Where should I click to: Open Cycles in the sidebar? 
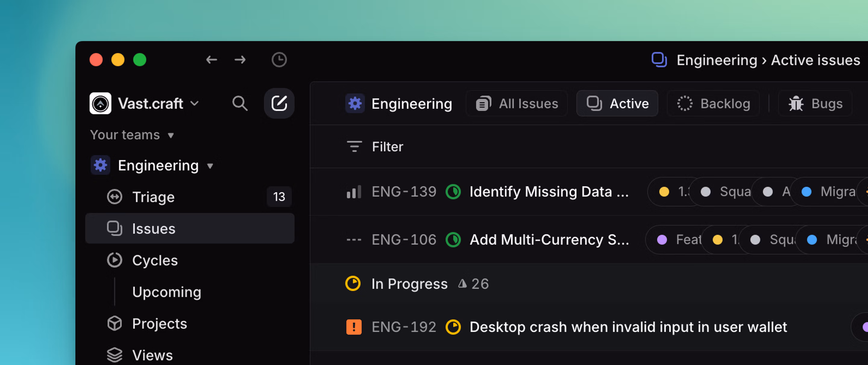pos(155,260)
